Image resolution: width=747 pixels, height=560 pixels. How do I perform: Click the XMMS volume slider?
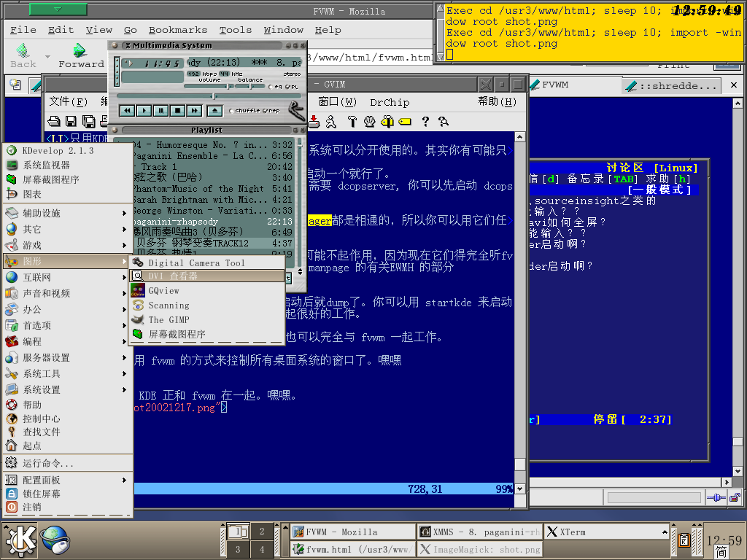pos(209,86)
